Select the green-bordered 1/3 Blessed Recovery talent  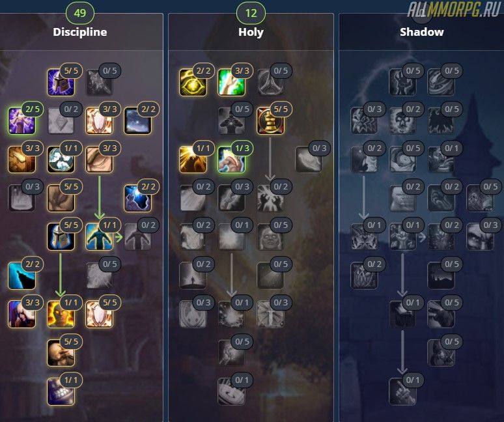(231, 160)
